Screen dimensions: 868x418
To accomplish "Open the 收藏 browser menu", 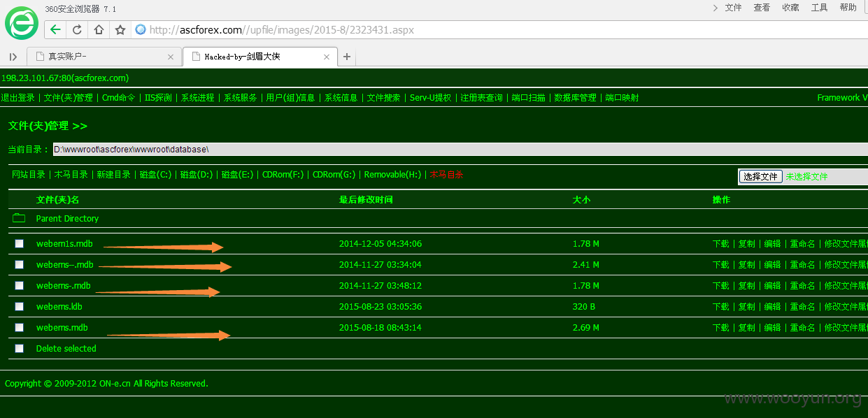I will [x=790, y=8].
